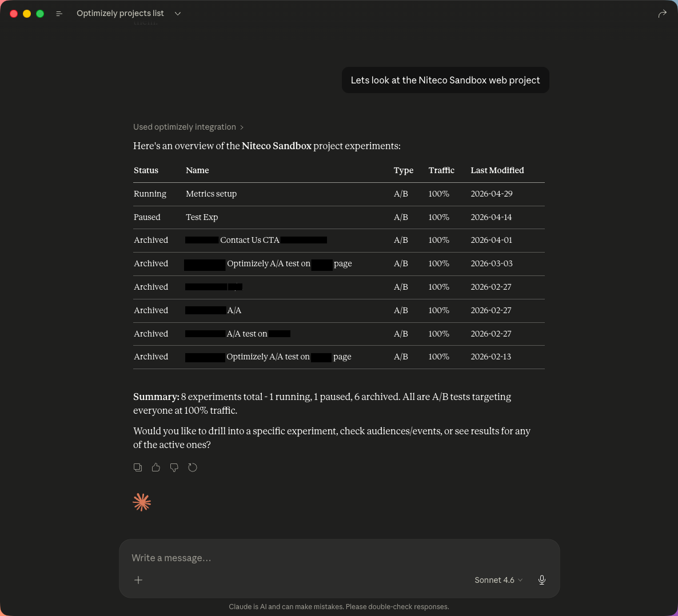Image resolution: width=678 pixels, height=616 pixels.
Task: Select the date 2026-03-03
Action: (x=492, y=263)
